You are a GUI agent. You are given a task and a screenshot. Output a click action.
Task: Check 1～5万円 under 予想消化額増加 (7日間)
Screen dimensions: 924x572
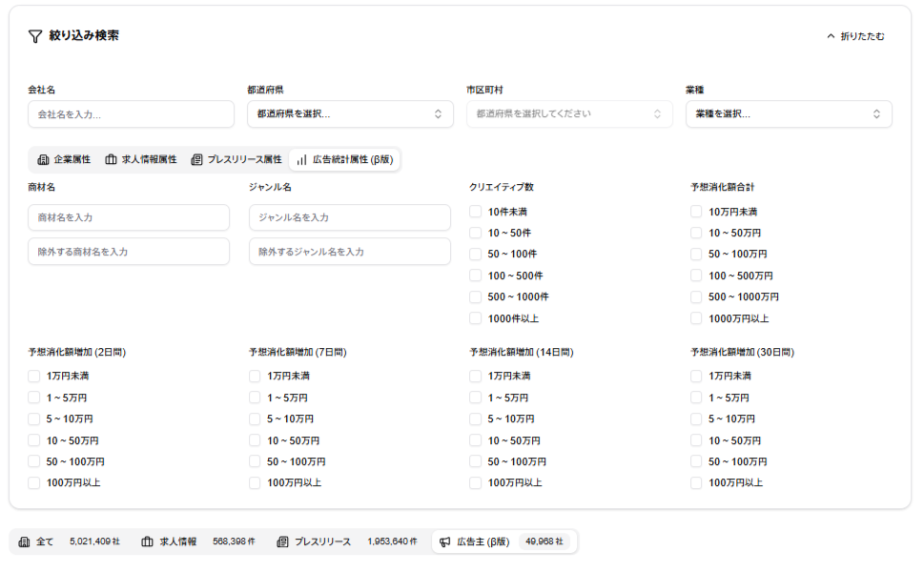click(255, 398)
